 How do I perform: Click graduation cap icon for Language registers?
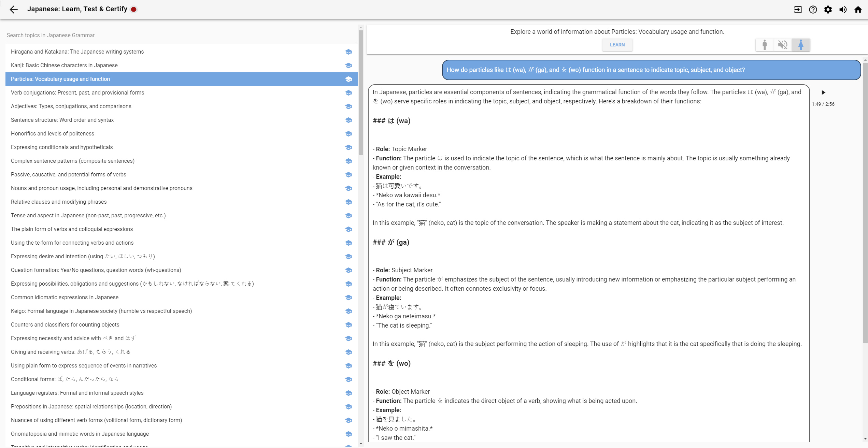coord(348,393)
